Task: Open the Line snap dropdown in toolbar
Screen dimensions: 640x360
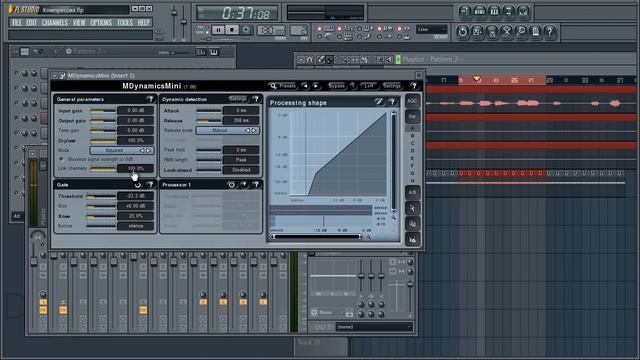Action: pos(431,29)
